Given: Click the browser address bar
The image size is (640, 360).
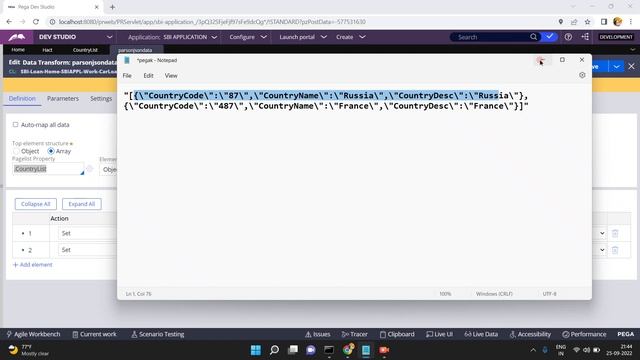Looking at the screenshot, I should tap(302, 22).
